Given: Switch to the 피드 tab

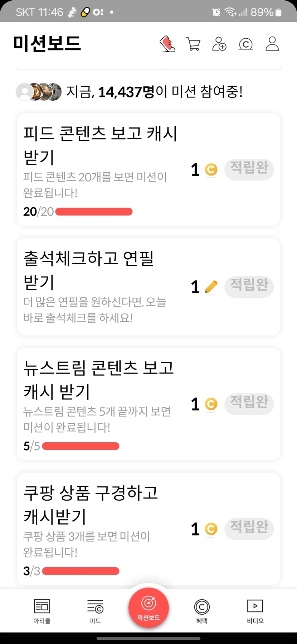Looking at the screenshot, I should [x=95, y=611].
